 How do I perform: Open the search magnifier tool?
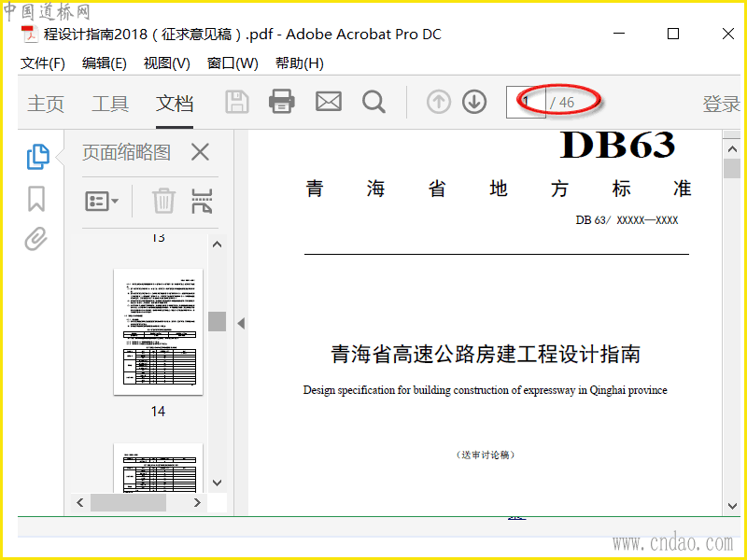pos(373,102)
